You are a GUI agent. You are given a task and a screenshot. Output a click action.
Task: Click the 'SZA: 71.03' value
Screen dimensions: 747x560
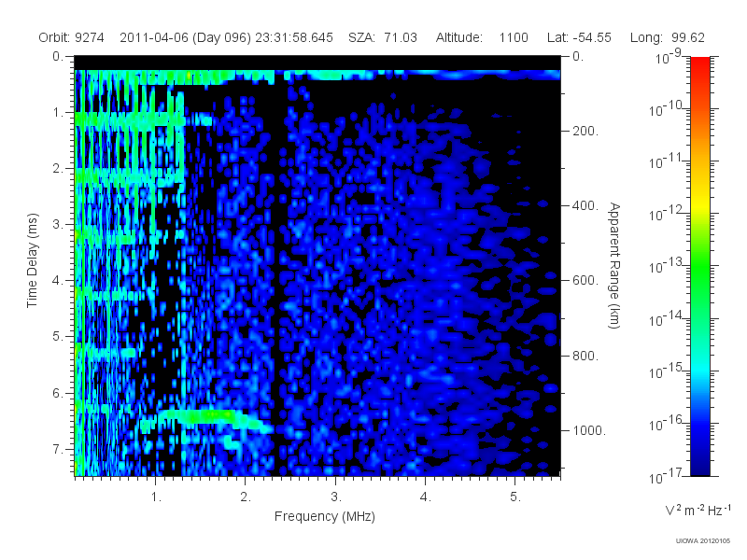coord(383,37)
